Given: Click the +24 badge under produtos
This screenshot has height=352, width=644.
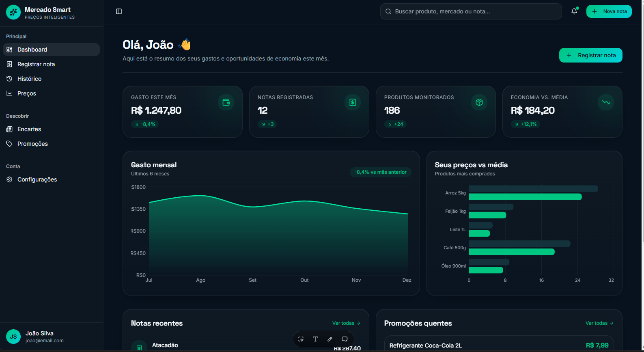Looking at the screenshot, I should 395,124.
